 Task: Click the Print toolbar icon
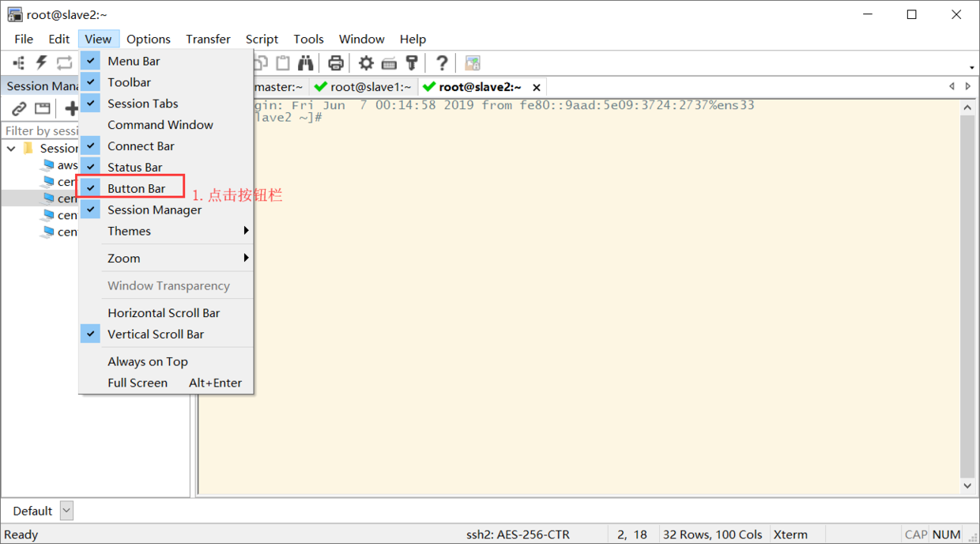coord(336,63)
